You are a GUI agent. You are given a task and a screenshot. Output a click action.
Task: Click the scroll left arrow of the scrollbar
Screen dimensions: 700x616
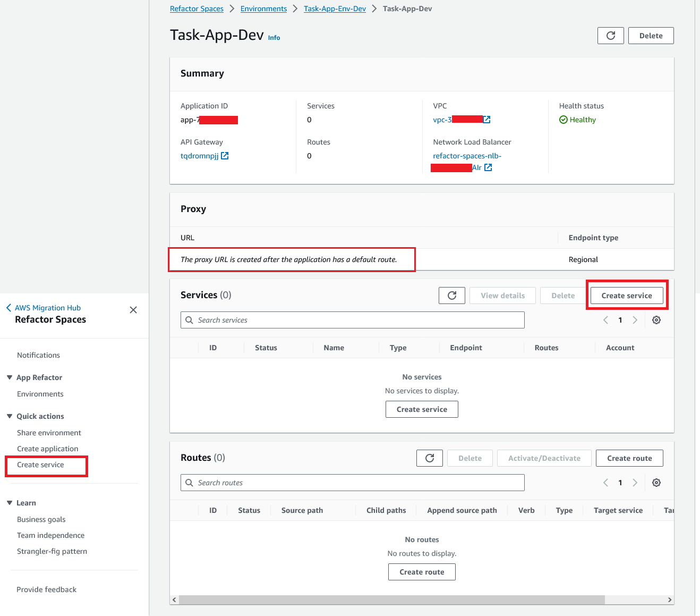coord(174,600)
